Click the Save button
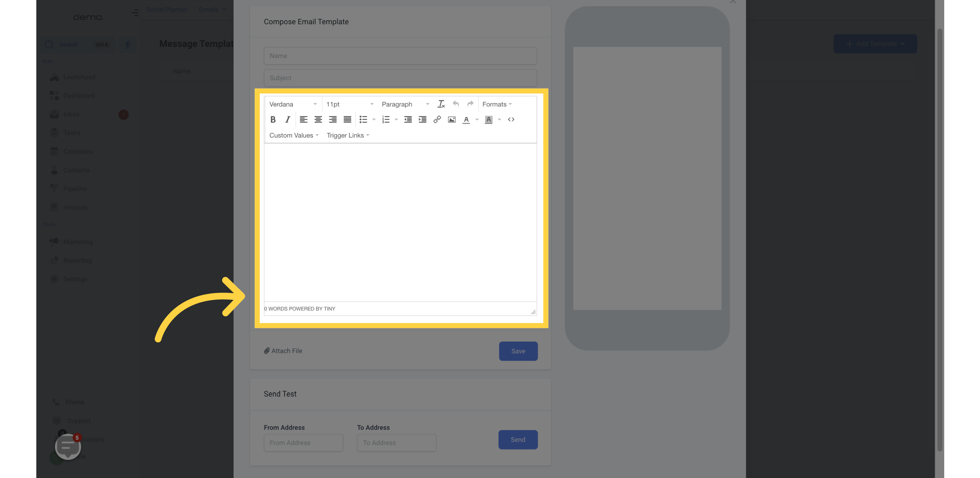 point(518,351)
